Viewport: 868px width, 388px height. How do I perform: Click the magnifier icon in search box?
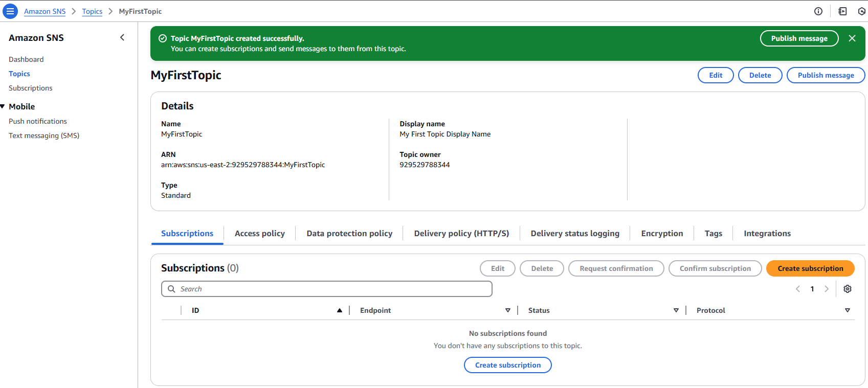(x=172, y=289)
